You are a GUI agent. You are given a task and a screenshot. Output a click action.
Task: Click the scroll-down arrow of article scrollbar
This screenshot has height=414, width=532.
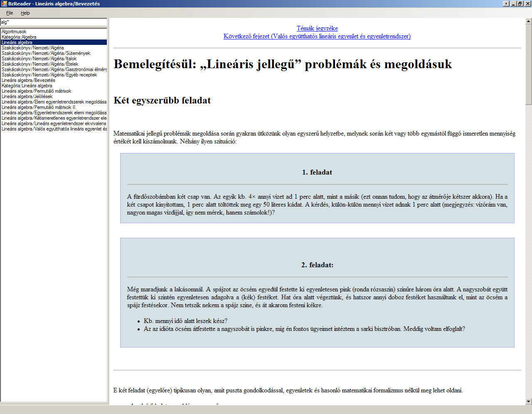click(x=529, y=402)
